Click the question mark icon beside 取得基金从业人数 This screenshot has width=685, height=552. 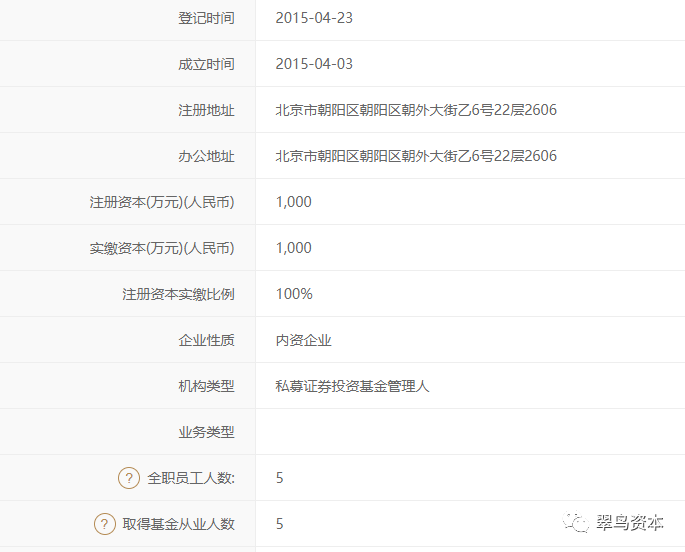point(105,524)
